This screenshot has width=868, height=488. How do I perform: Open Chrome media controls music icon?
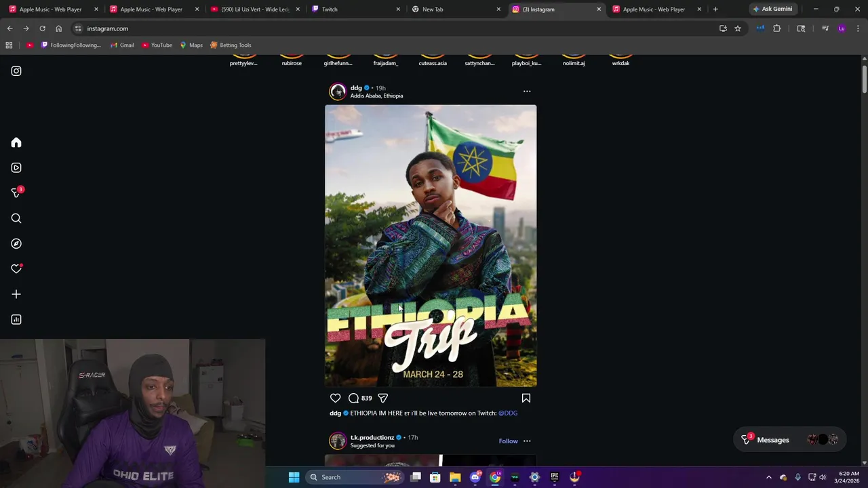(825, 28)
